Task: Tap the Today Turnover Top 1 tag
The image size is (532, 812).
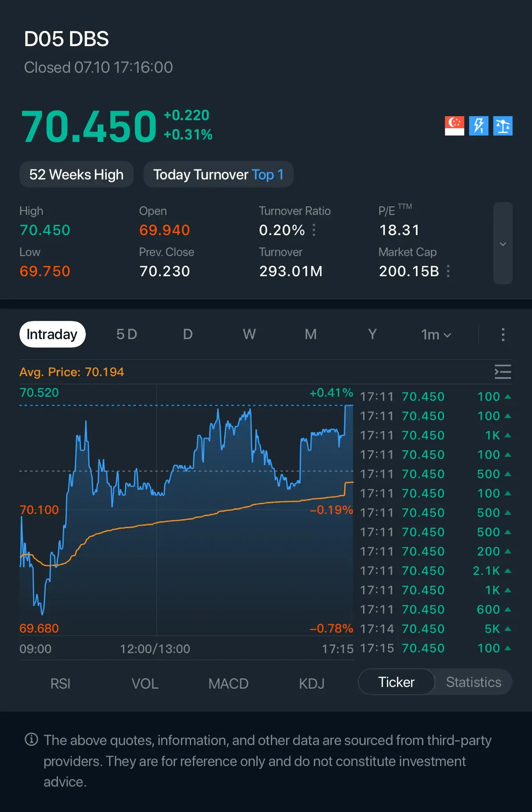Action: 219,174
